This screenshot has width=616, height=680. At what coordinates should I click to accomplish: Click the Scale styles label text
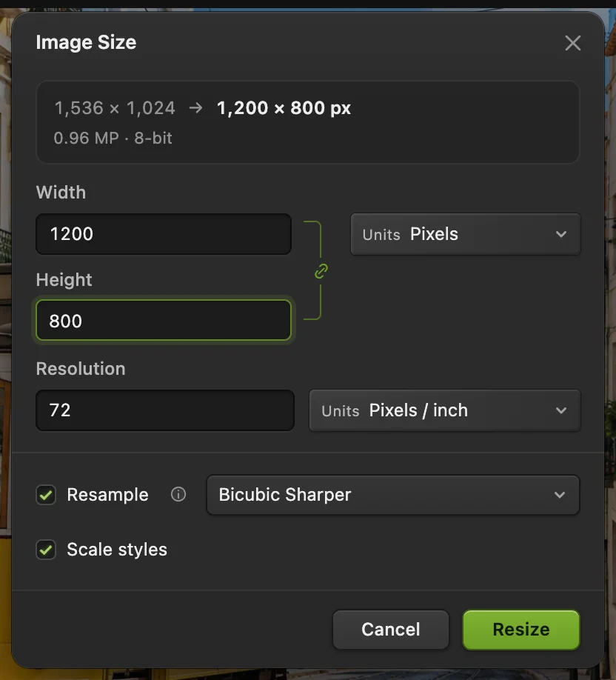pos(117,550)
